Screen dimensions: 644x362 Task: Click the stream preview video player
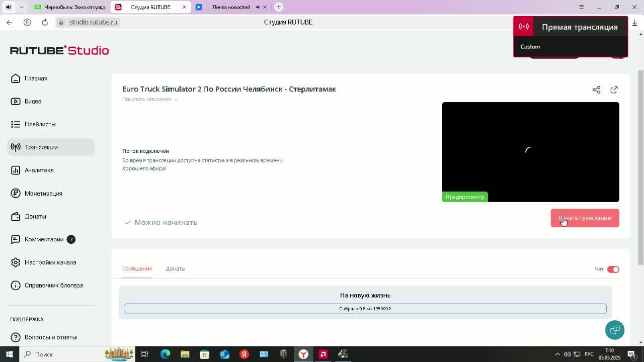click(x=530, y=152)
